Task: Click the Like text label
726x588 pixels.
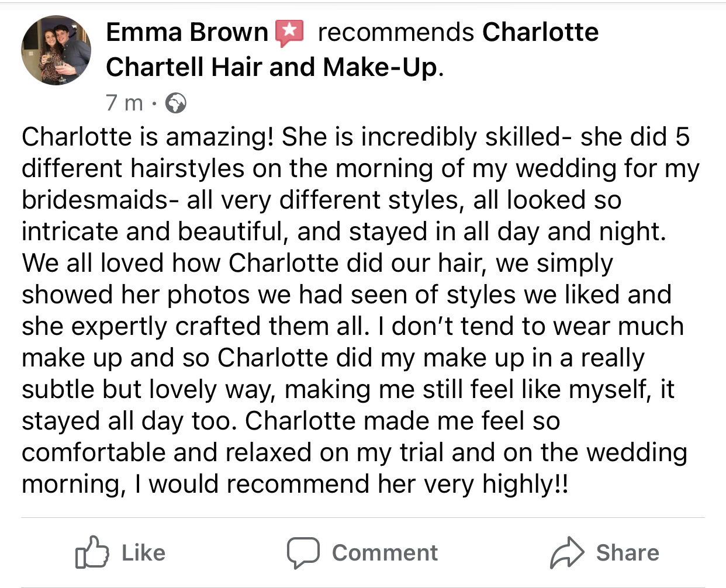Action: pos(144,553)
